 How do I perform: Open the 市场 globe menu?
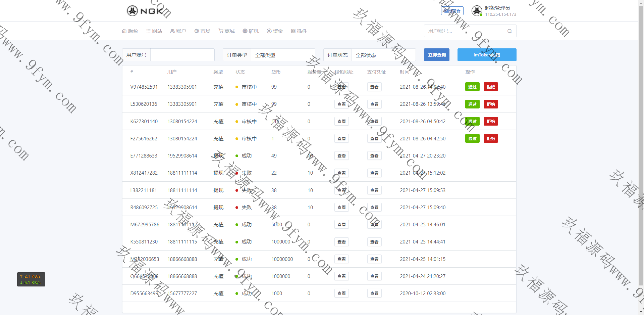tap(202, 31)
